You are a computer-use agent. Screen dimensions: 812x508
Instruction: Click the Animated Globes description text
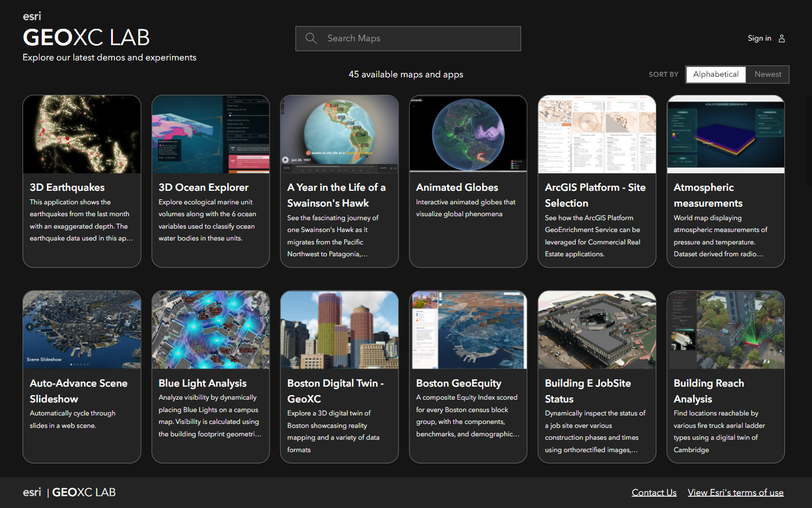(x=466, y=208)
